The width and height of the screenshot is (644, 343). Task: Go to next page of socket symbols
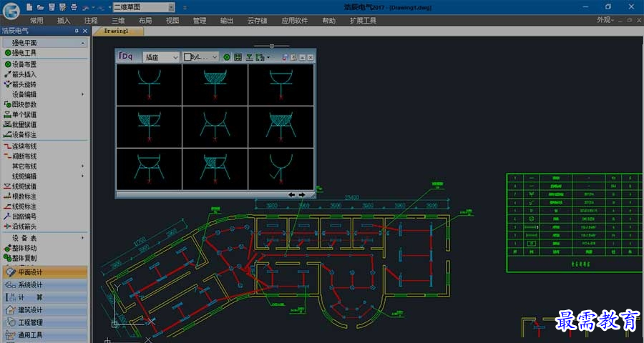(x=302, y=194)
